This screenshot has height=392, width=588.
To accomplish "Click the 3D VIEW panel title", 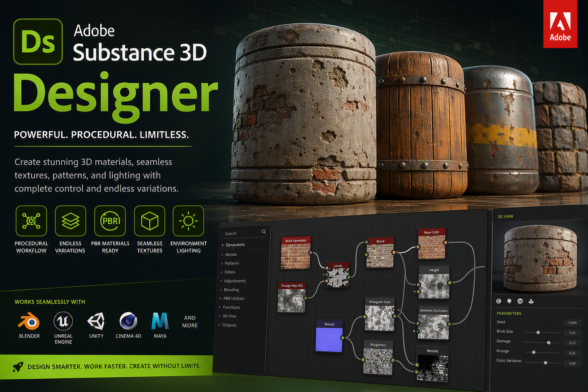I will point(505,216).
